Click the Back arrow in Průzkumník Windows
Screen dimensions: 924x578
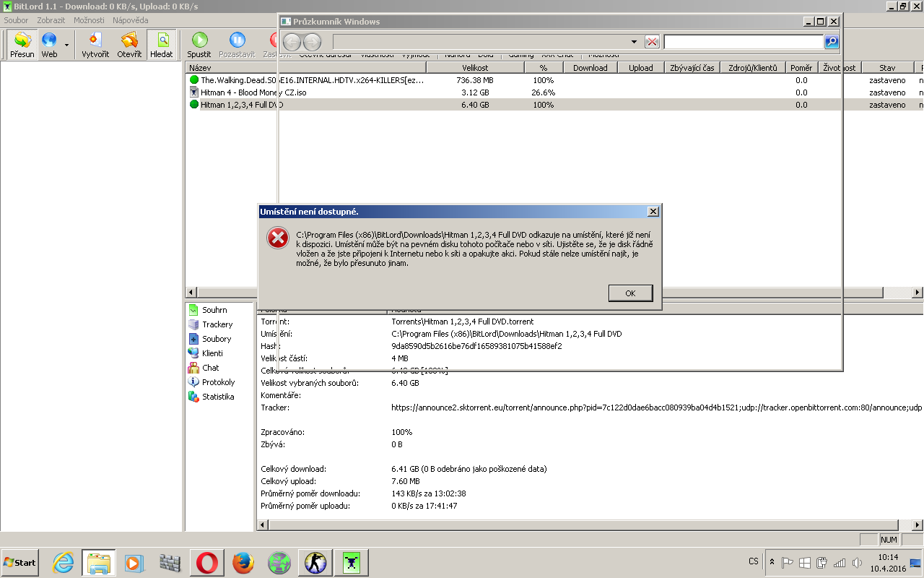coord(292,42)
